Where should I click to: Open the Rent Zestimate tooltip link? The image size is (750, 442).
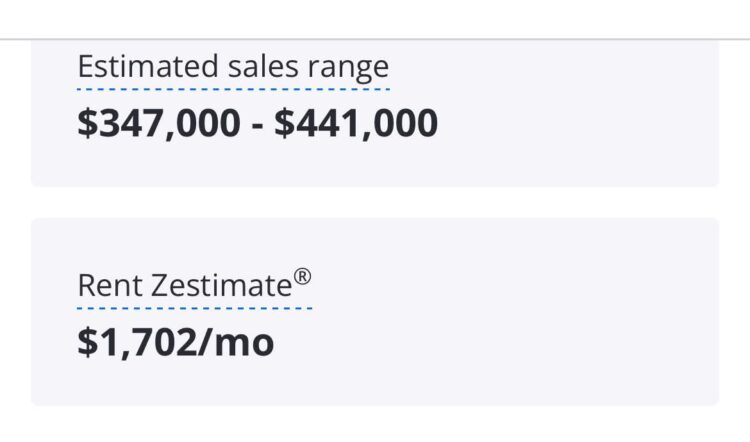194,285
